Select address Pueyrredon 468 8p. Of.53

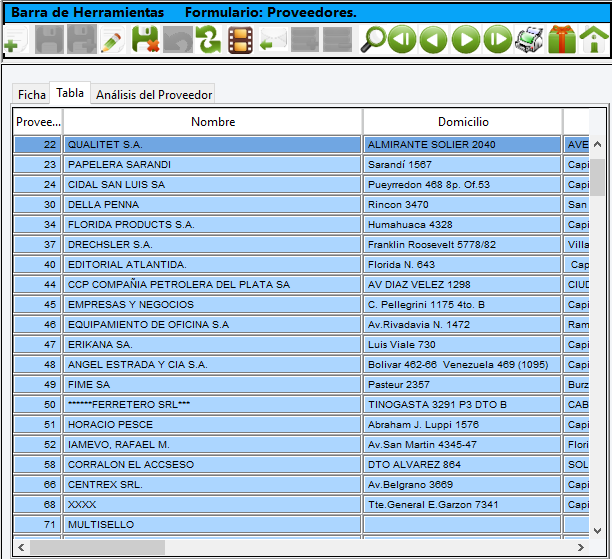pos(462,184)
